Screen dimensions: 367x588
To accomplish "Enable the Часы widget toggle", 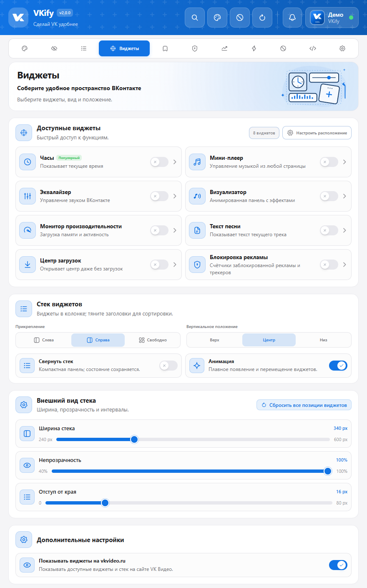I will point(159,162).
